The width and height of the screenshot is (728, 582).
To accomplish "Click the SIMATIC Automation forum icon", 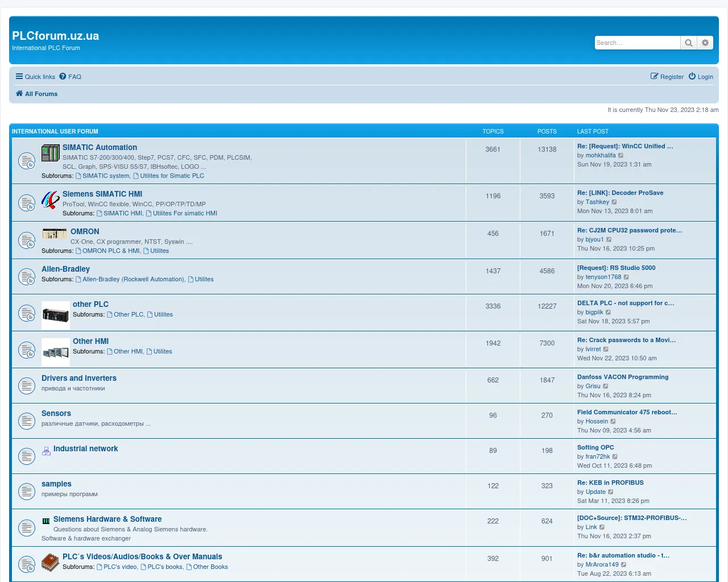I will 51,153.
